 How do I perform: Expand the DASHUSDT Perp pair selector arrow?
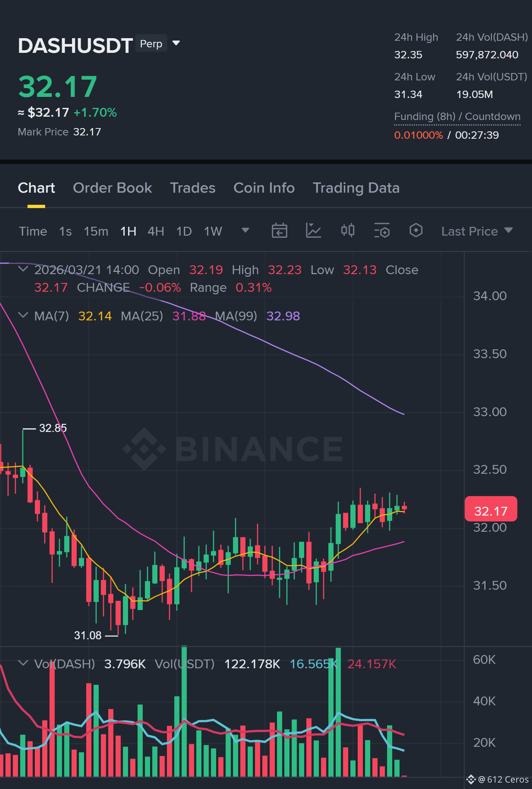[176, 43]
